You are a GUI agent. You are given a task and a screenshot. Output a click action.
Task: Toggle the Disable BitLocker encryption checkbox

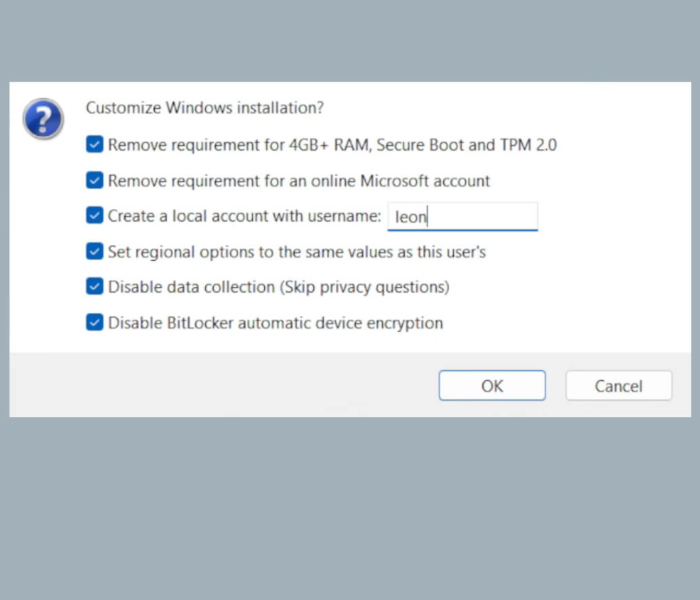95,322
